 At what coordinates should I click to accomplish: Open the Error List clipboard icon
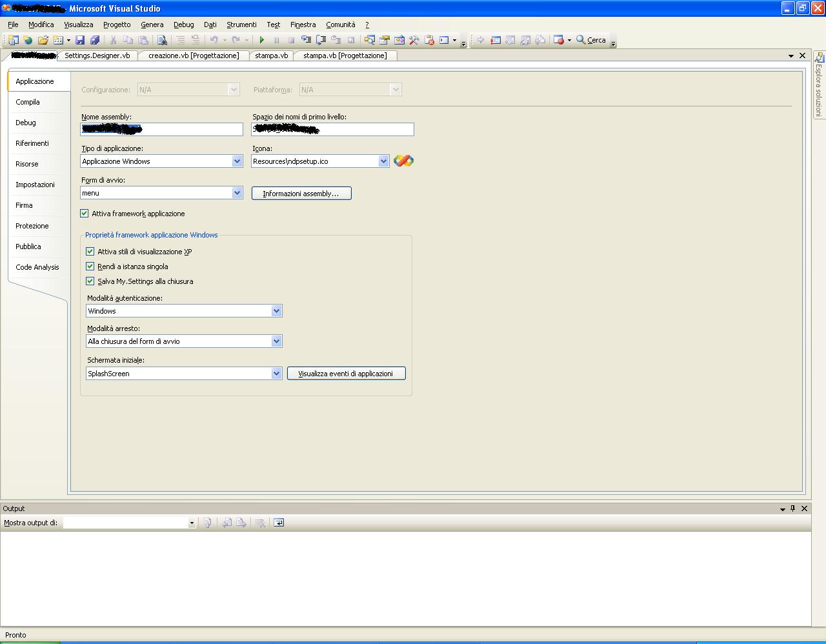429,40
